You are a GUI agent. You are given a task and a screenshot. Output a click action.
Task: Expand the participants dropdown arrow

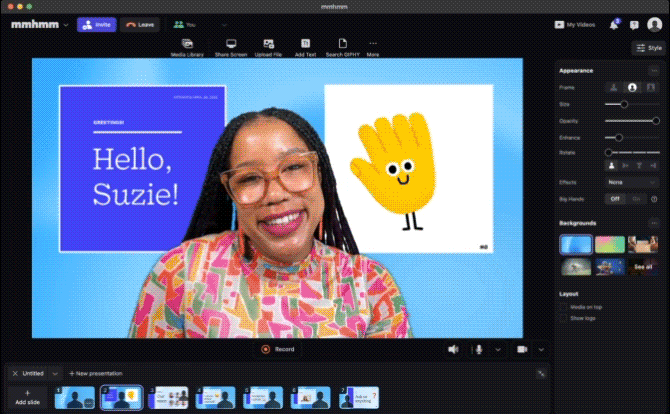point(224,25)
